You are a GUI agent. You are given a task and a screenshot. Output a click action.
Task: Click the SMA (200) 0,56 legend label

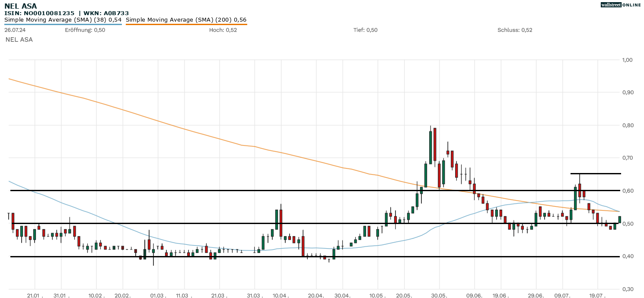(x=186, y=20)
